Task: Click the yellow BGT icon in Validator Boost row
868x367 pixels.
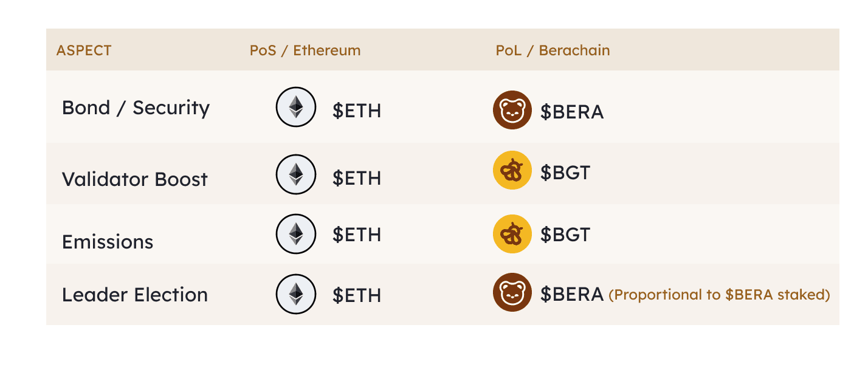Action: (512, 170)
